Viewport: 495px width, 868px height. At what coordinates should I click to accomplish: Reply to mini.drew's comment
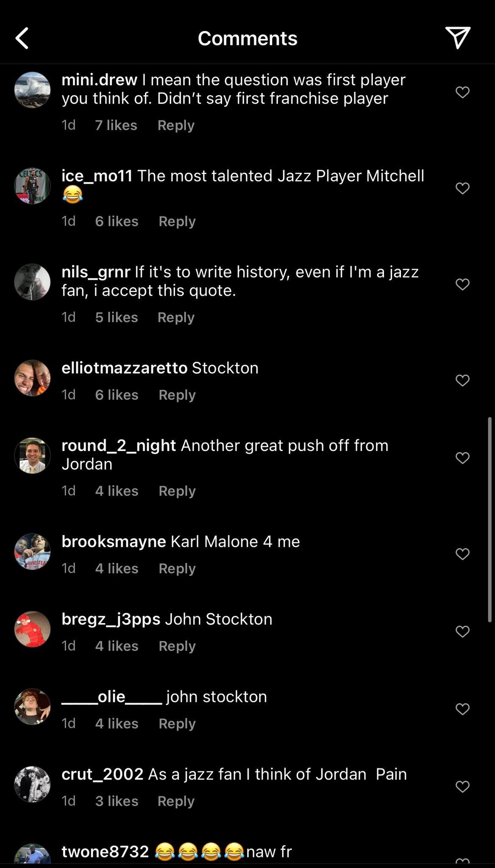pos(176,125)
